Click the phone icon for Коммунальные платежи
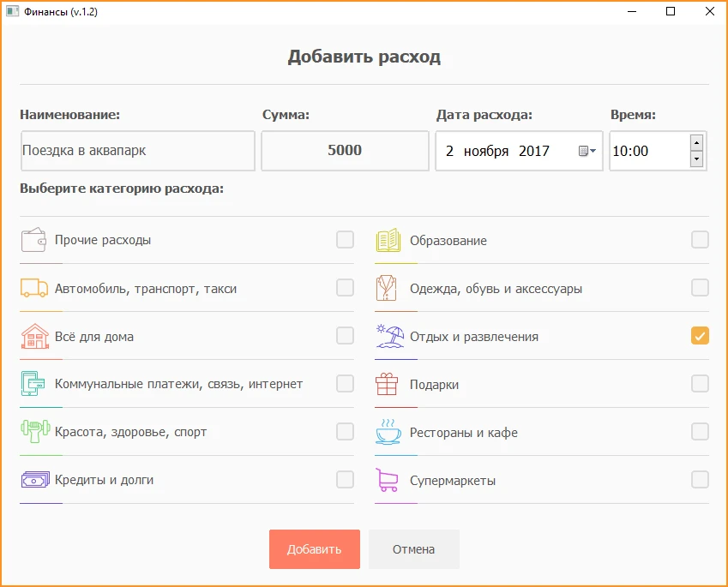Viewport: 728px width, 587px height. [x=33, y=384]
